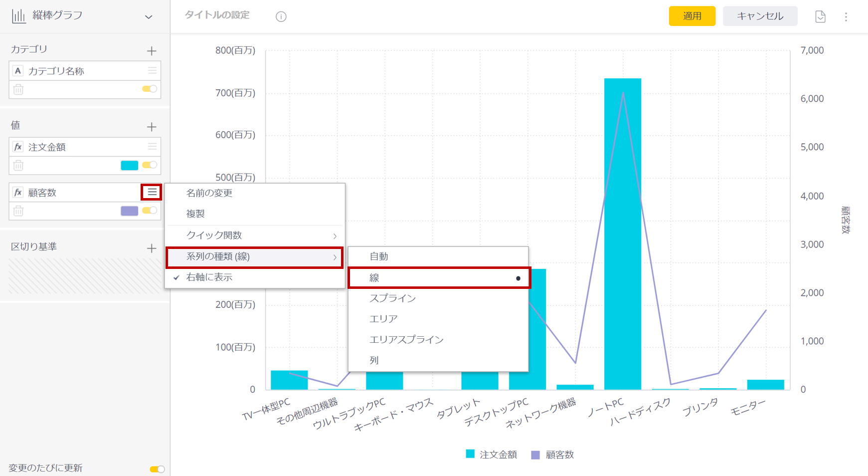Expand the 系列の種類 (線) submenu
Viewport: 868px width, 476px height.
coord(255,257)
